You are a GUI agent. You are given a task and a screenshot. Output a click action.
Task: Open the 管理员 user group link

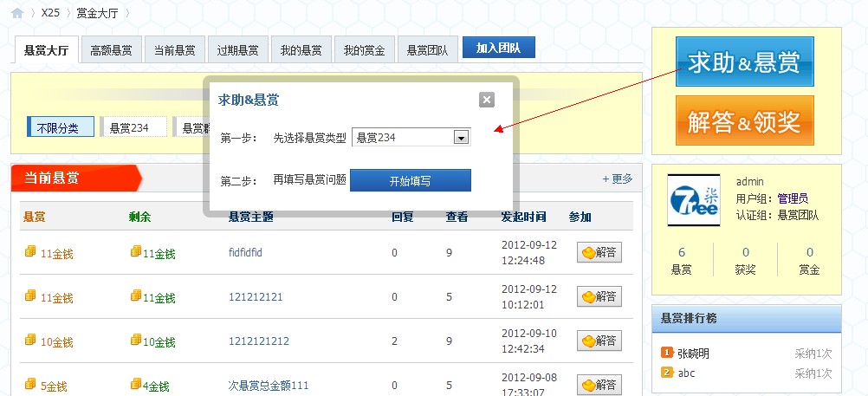[x=793, y=198]
